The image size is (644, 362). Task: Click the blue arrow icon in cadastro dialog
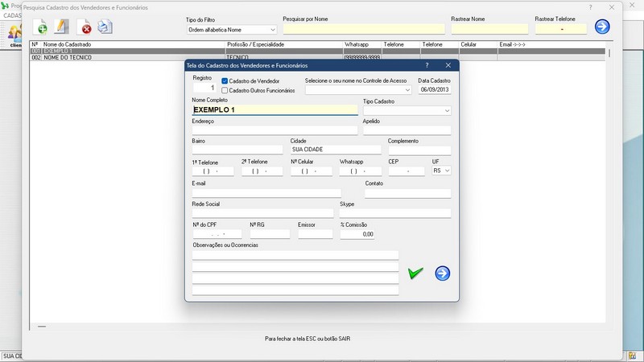click(442, 274)
